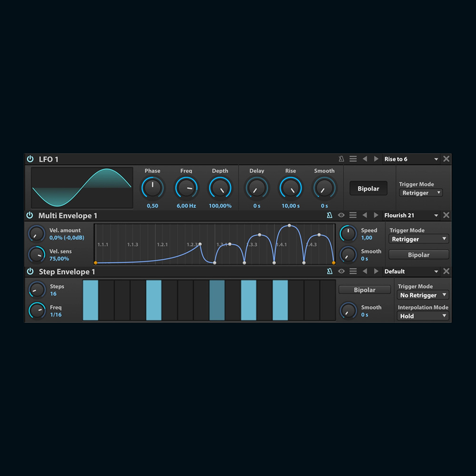Click the Bipolar button in LFO 1

coord(368,188)
